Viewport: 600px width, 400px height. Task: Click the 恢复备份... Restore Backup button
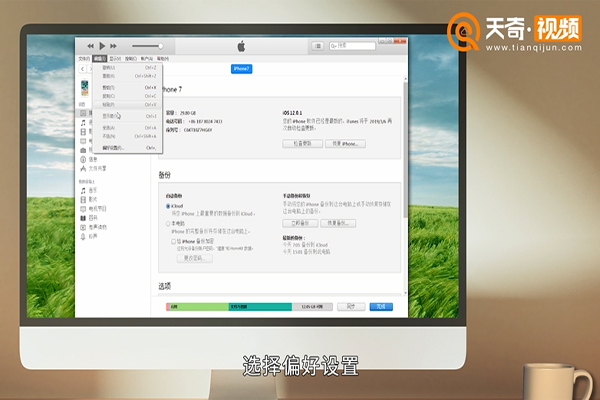click(x=338, y=223)
